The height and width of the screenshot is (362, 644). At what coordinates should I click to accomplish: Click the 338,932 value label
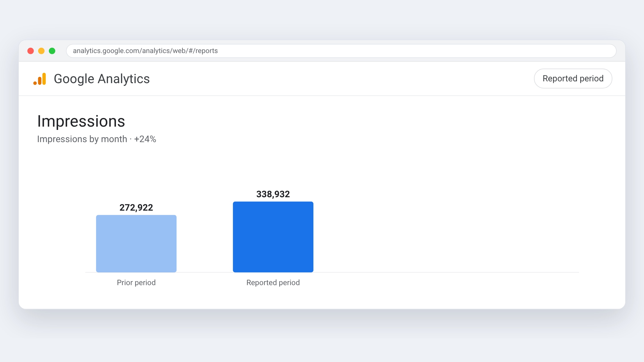tap(273, 194)
